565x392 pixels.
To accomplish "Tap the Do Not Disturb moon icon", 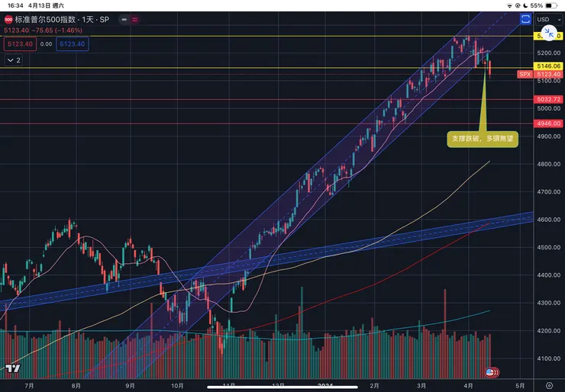I will pyautogui.click(x=525, y=5).
